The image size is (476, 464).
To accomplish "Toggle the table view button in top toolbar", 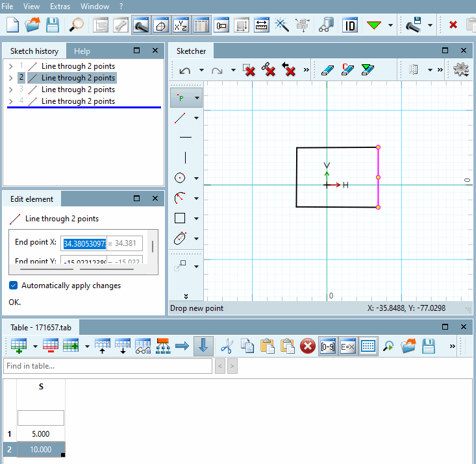I will 201,25.
